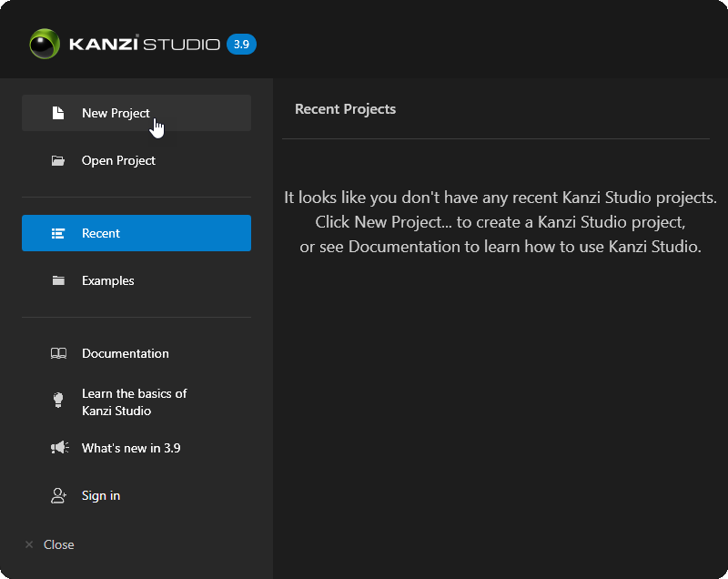Viewport: 728px width, 579px height.
Task: Click the X close icon
Action: coord(28,543)
